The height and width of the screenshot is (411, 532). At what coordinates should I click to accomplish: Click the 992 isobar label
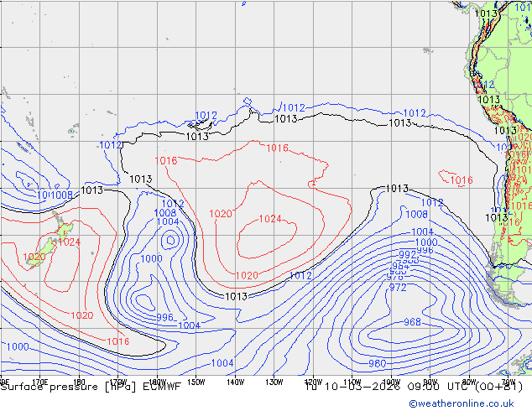click(407, 254)
